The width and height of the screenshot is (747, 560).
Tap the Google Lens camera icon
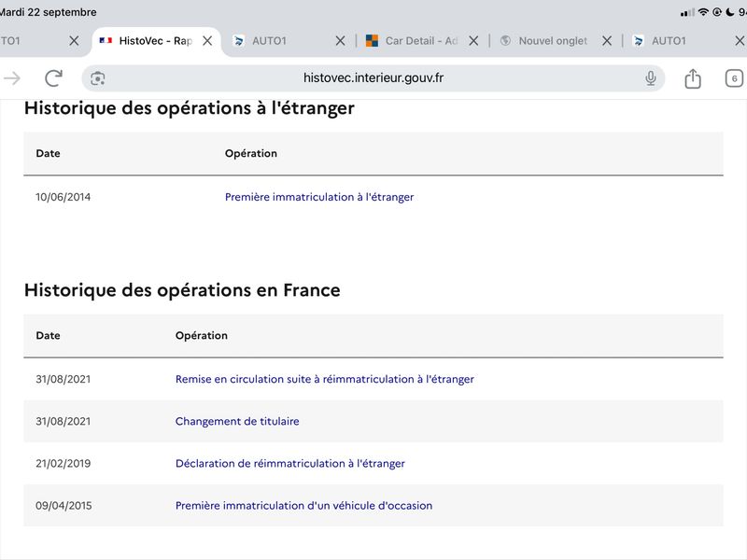pyautogui.click(x=98, y=78)
